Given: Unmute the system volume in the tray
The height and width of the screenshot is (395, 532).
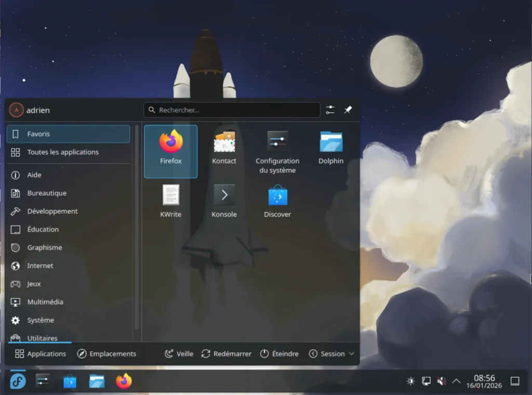Looking at the screenshot, I should (441, 381).
